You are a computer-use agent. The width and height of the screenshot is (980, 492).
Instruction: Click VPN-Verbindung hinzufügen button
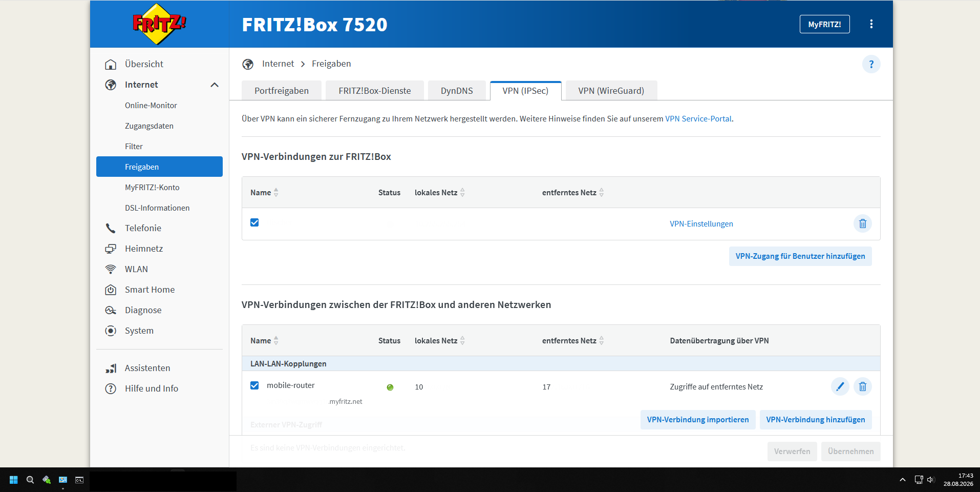(x=816, y=420)
